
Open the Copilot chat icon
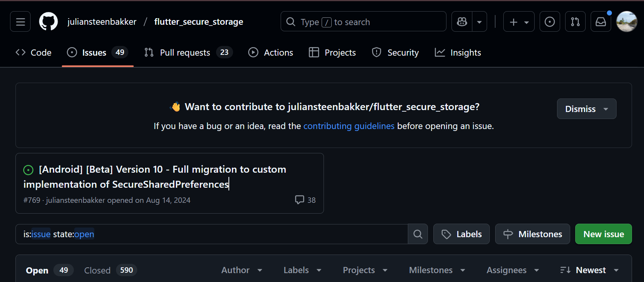462,22
